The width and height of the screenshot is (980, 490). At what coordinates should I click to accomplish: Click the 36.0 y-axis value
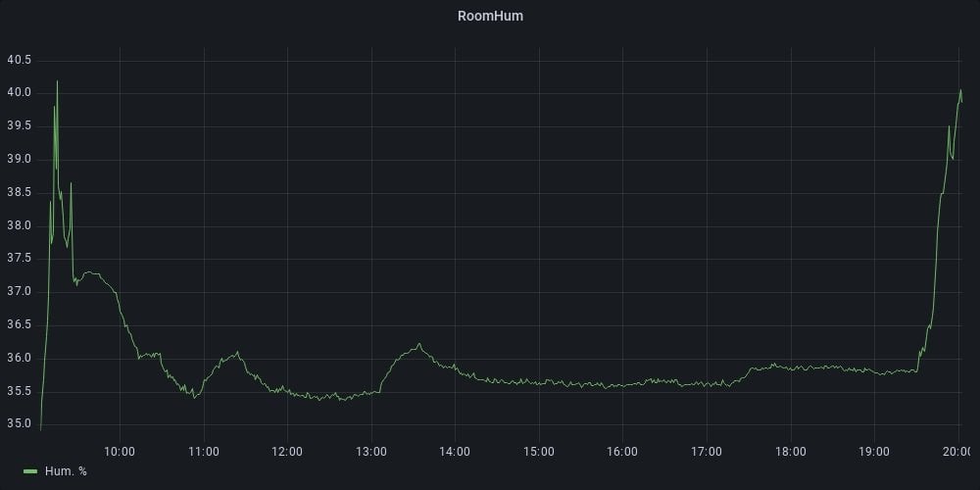(x=20, y=358)
